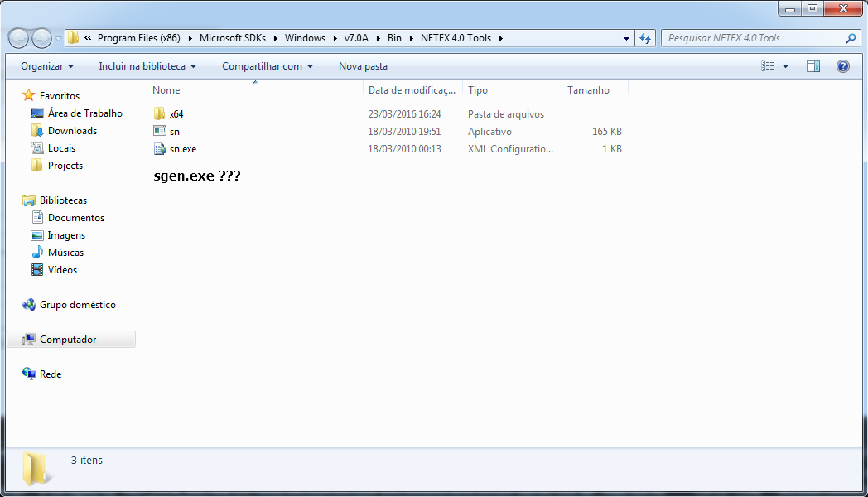Click the large folder icon in details pane
868x497 pixels.
[36, 468]
